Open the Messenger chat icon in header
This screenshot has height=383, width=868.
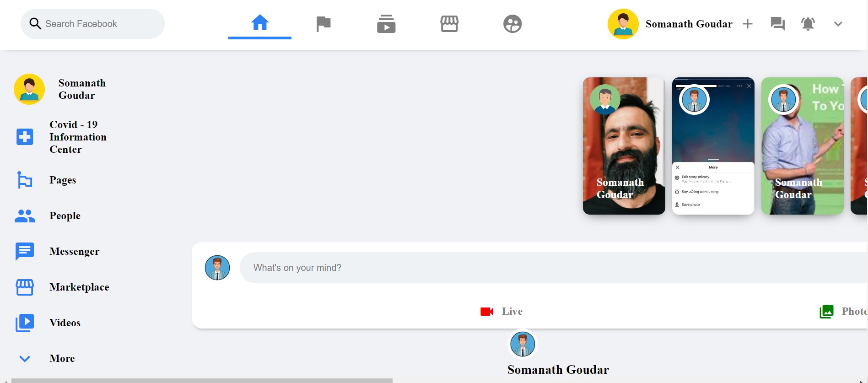coord(777,24)
